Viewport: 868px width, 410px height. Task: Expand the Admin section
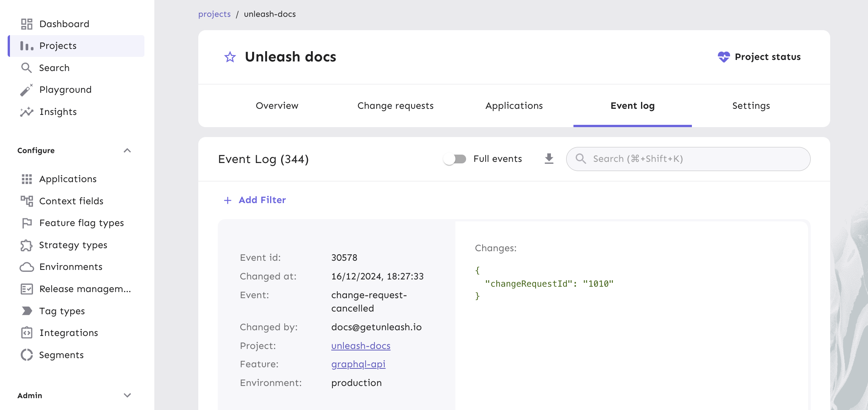(128, 395)
